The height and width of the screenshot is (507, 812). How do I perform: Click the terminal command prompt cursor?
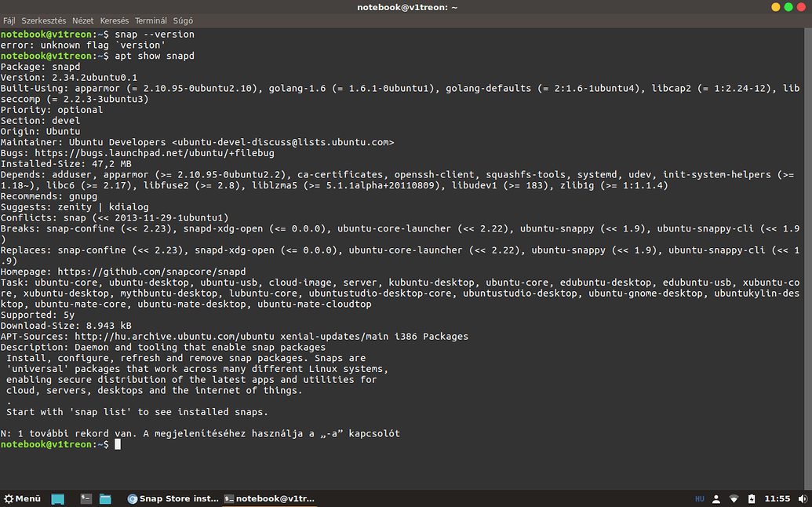tap(118, 444)
